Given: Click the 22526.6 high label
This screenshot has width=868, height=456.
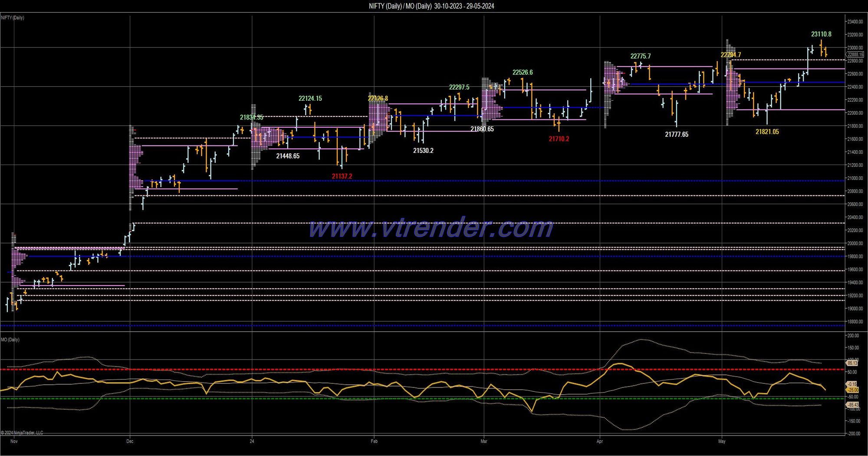Looking at the screenshot, I should [523, 72].
